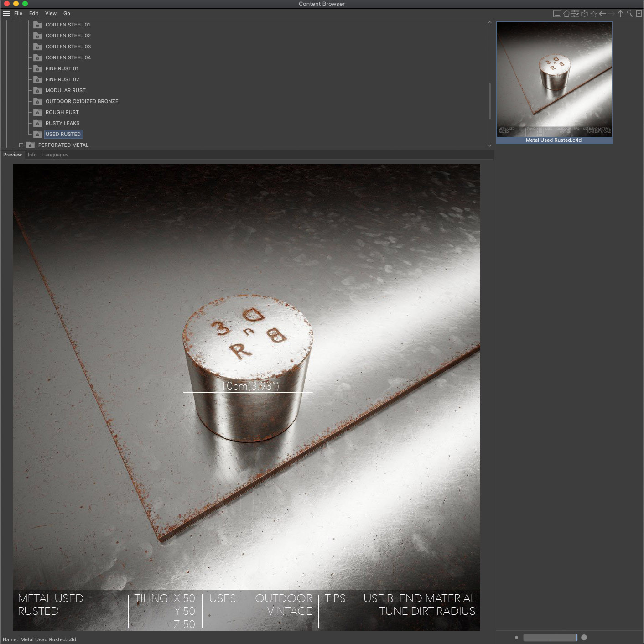The image size is (644, 644).
Task: Click the home icon in the toolbar
Action: coord(566,14)
